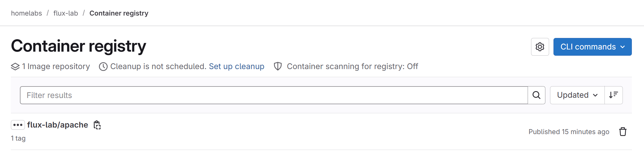The width and height of the screenshot is (644, 168).
Task: Focus the Filter results input field
Action: click(x=274, y=95)
